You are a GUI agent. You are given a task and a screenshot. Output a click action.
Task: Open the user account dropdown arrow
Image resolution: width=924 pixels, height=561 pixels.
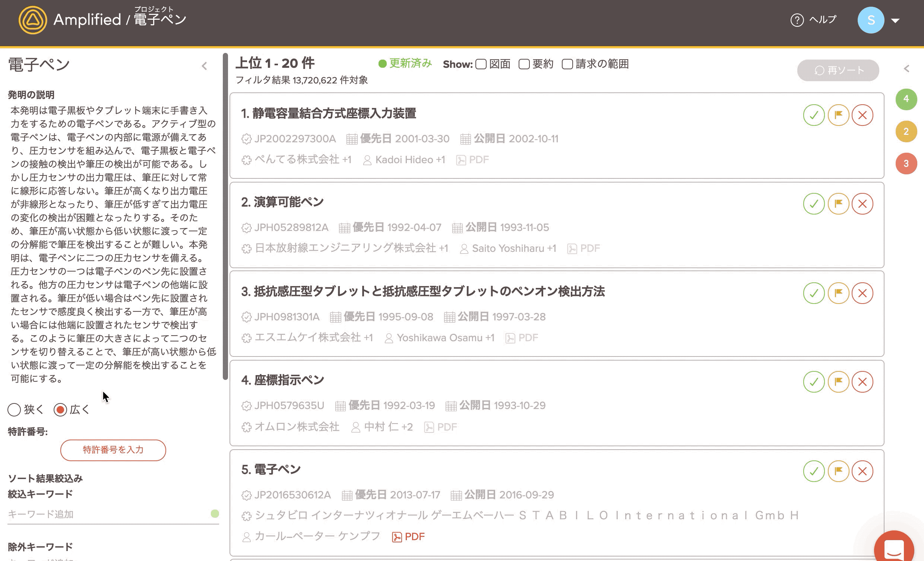click(896, 20)
